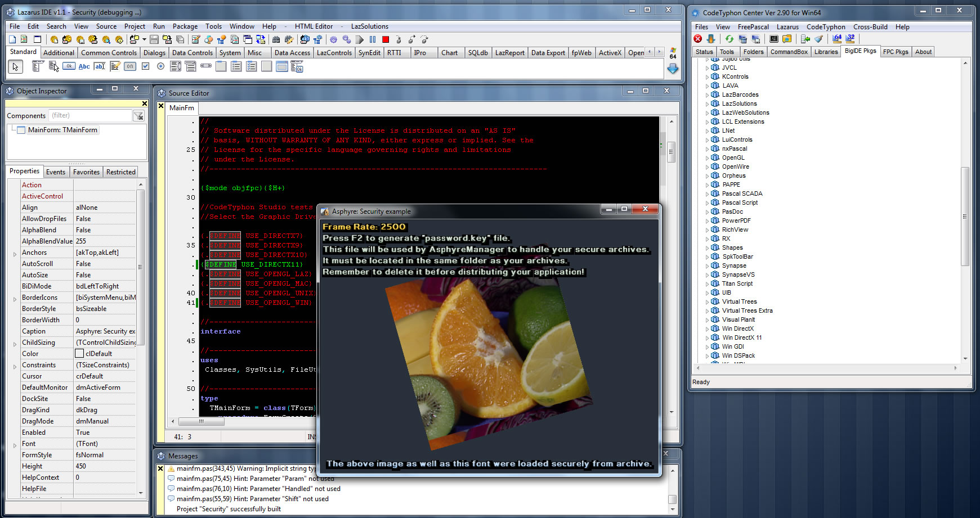Click the Source Editor vertical scrollbar

click(672, 267)
